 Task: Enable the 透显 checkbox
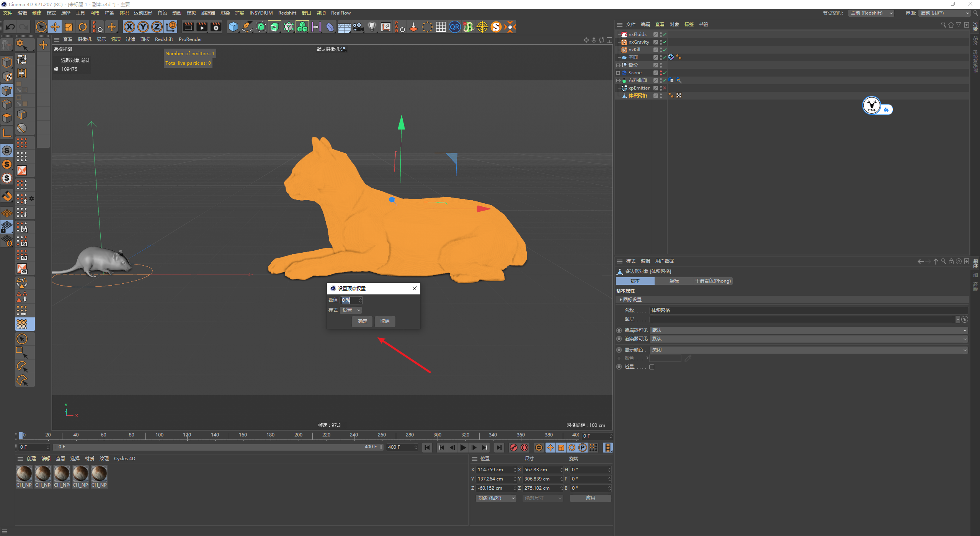pos(652,367)
